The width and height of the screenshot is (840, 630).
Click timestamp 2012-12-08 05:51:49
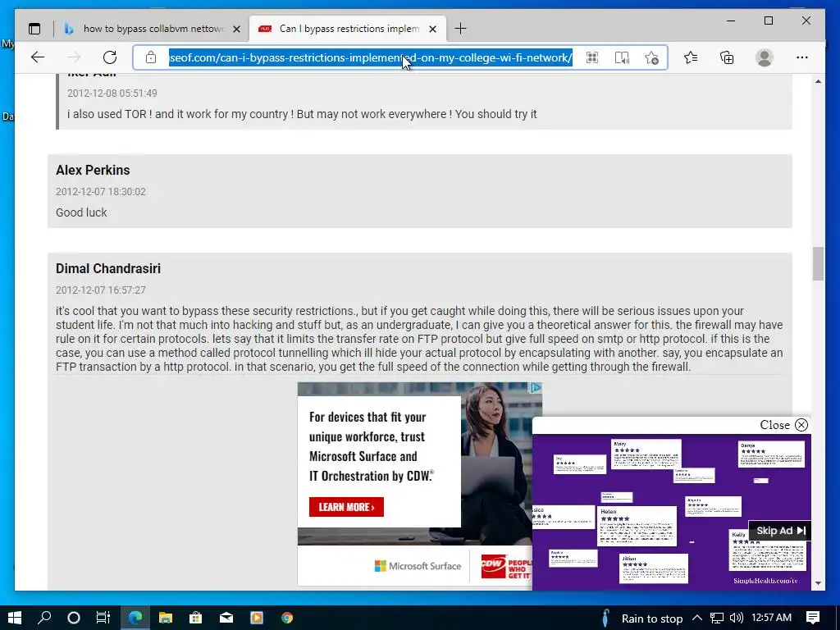click(112, 94)
